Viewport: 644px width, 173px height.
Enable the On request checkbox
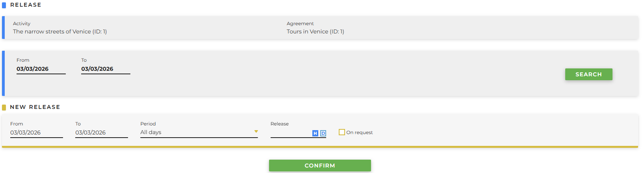(342, 132)
